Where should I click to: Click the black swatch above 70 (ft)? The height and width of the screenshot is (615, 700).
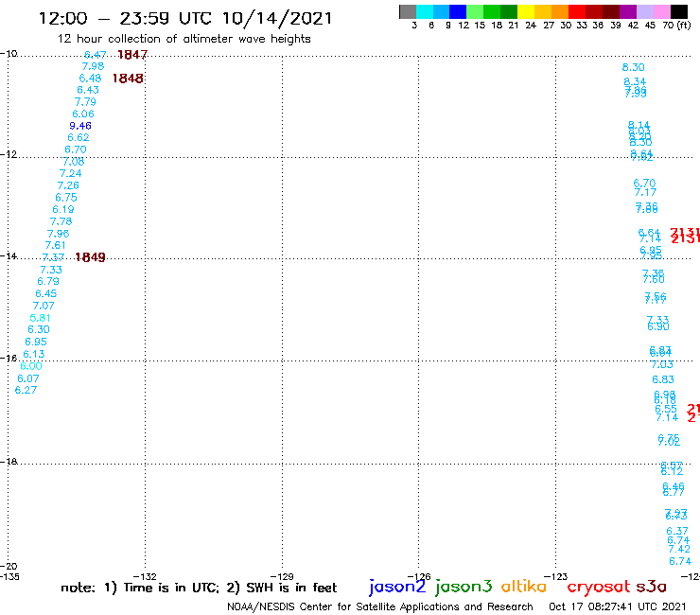(678, 11)
